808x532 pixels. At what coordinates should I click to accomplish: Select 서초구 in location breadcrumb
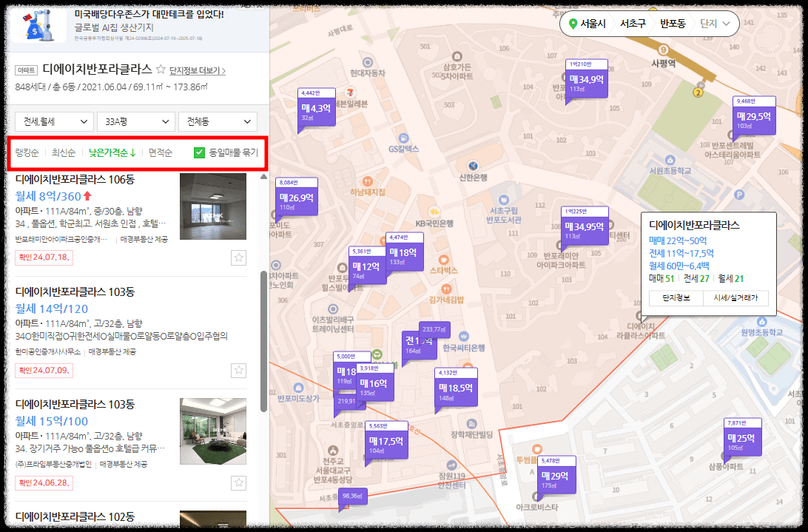pos(633,24)
